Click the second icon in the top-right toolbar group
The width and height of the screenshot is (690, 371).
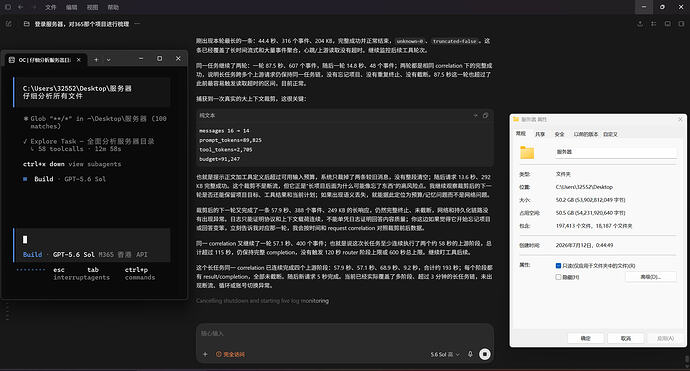(x=653, y=24)
